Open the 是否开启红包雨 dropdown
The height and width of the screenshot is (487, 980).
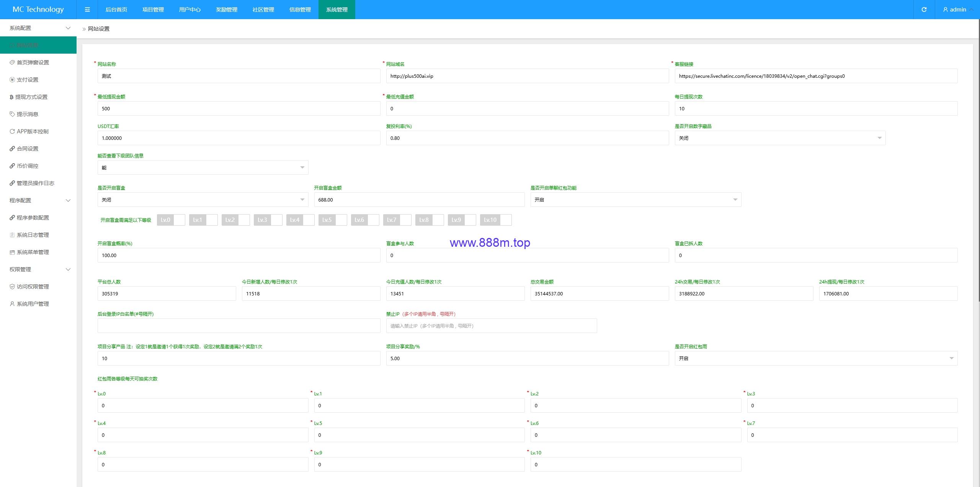click(x=816, y=358)
